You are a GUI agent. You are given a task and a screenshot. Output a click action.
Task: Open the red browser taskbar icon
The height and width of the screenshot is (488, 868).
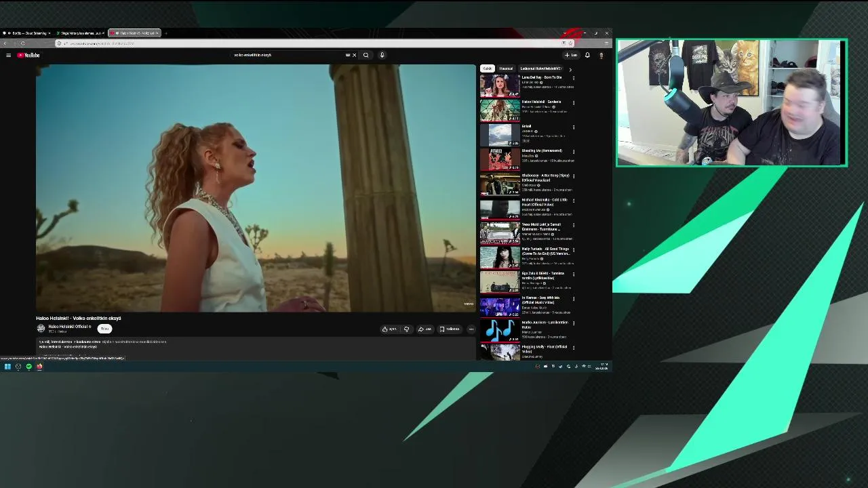(39, 367)
